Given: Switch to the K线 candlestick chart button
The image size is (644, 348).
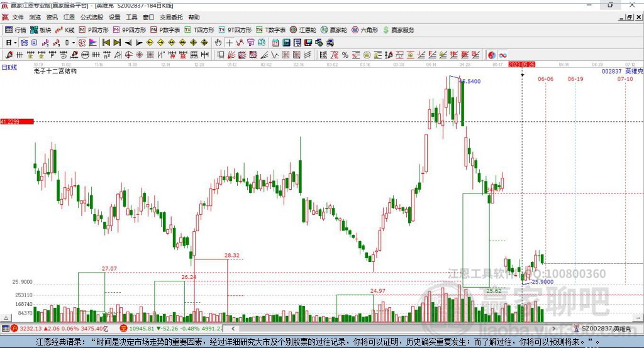Looking at the screenshot, I should (x=65, y=30).
